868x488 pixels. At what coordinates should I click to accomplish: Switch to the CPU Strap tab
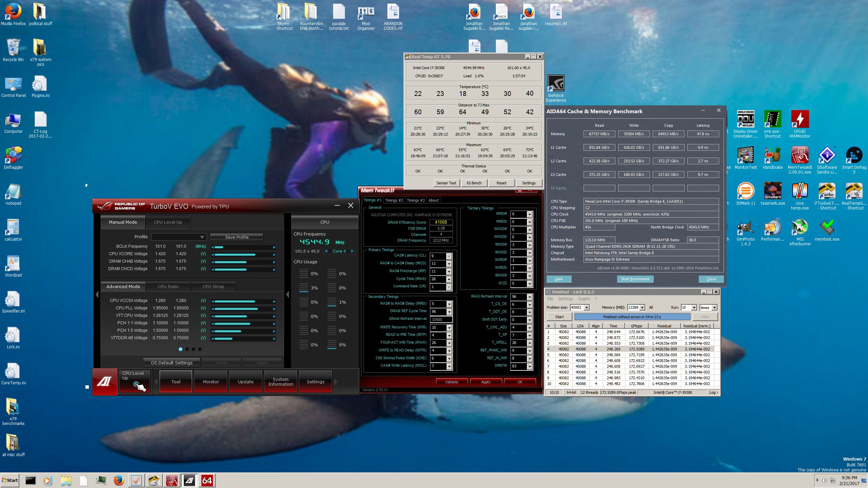[x=213, y=287]
